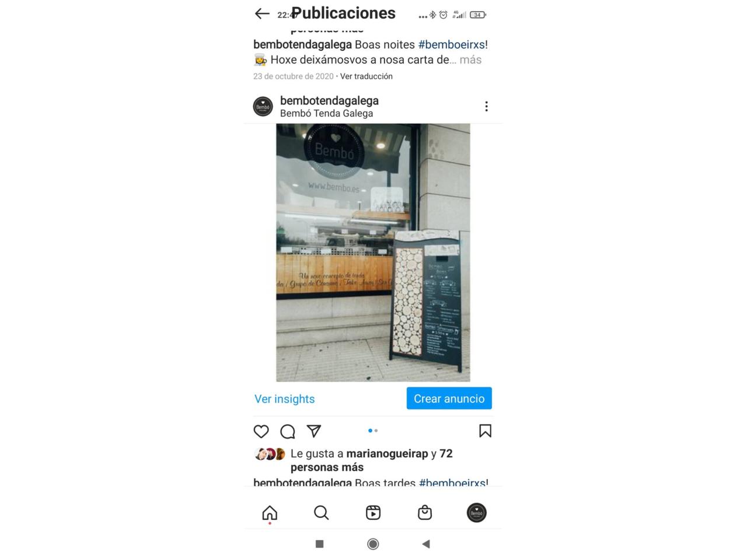Viewport: 747px width, 560px height.
Task: Click Crear anuncio button
Action: coord(449,398)
